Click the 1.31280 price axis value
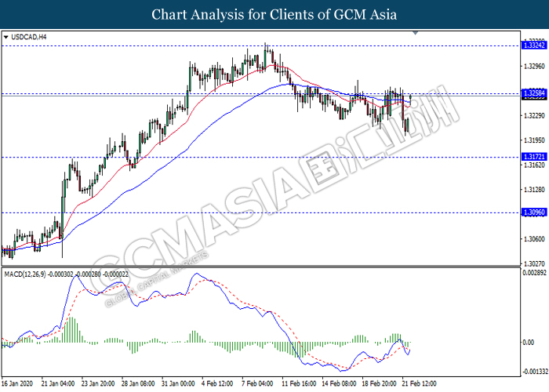This screenshot has height=392, width=549. click(x=534, y=190)
